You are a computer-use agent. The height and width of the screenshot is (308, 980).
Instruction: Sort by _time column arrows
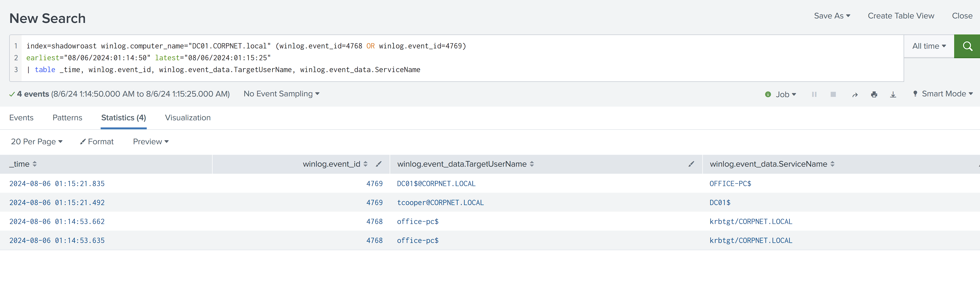tap(35, 164)
